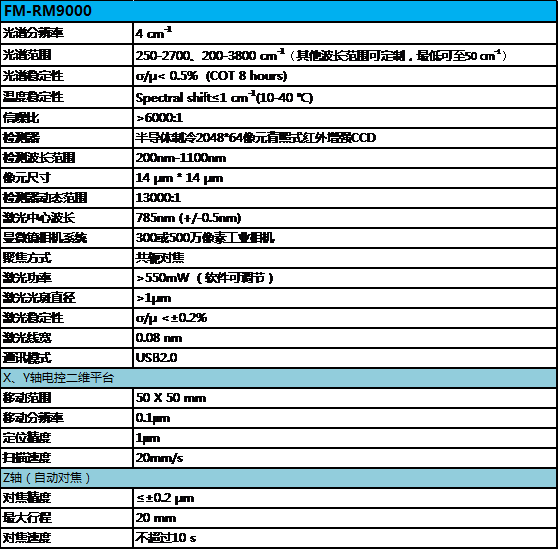The height and width of the screenshot is (550, 559).
Task: Select the 4 cm⁻¹ spectral resolution cell
Action: coord(344,33)
